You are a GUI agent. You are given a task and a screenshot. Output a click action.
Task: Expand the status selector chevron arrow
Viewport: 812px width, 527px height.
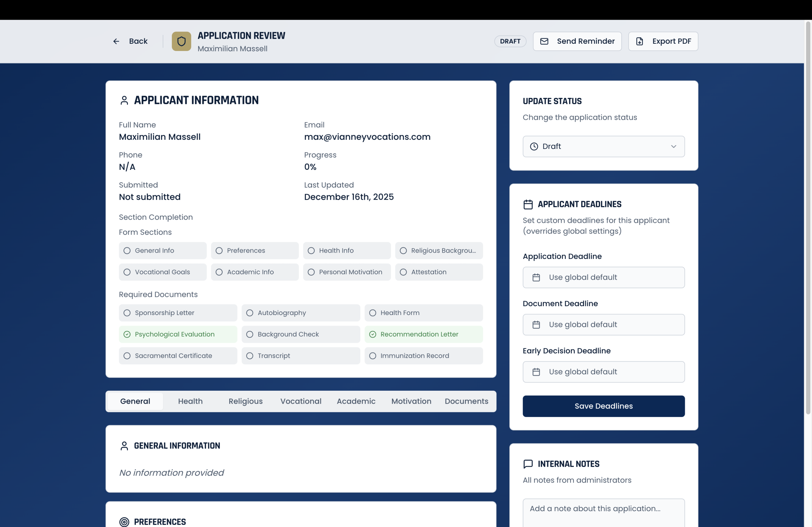click(x=673, y=147)
